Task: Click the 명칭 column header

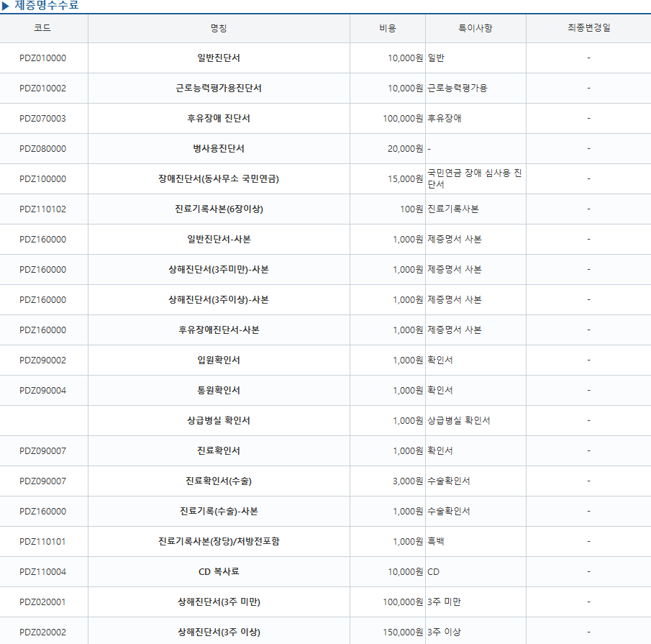Action: point(219,28)
